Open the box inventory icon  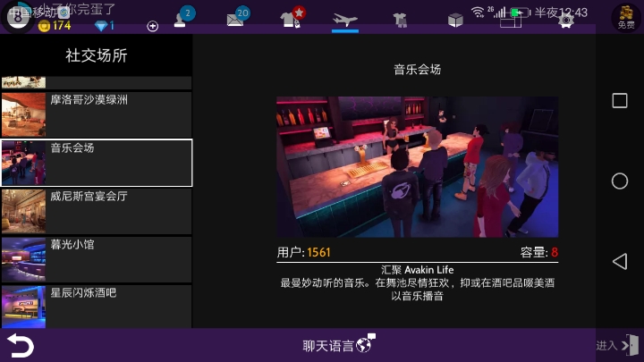pos(455,19)
